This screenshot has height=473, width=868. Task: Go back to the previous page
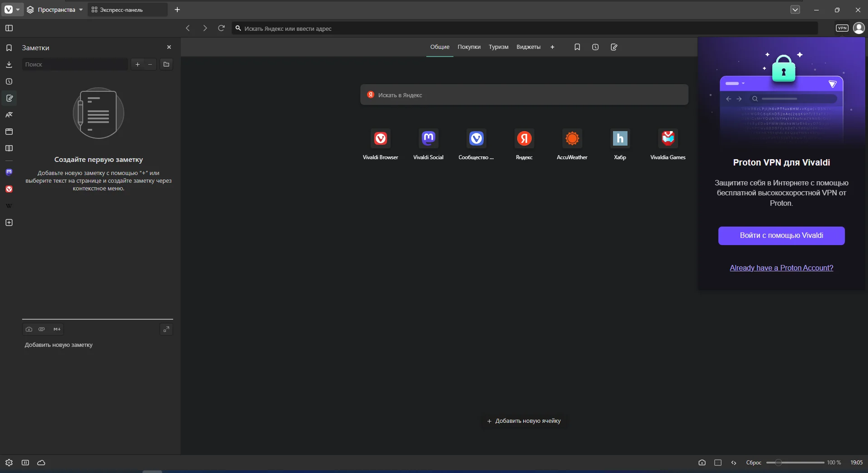[x=188, y=28]
